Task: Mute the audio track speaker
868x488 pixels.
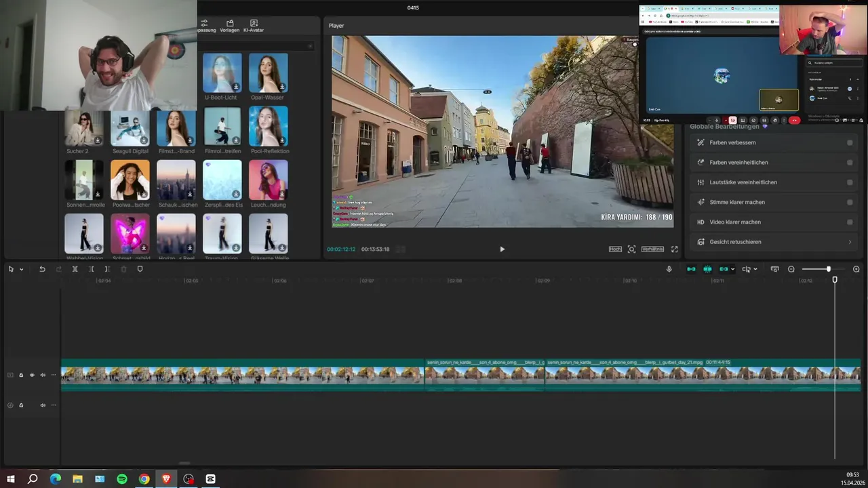Action: pos(43,405)
